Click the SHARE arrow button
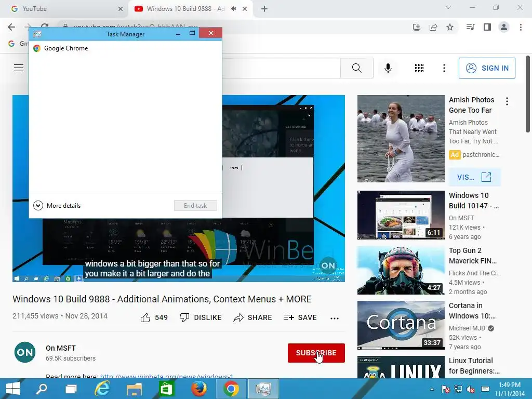 [253, 317]
